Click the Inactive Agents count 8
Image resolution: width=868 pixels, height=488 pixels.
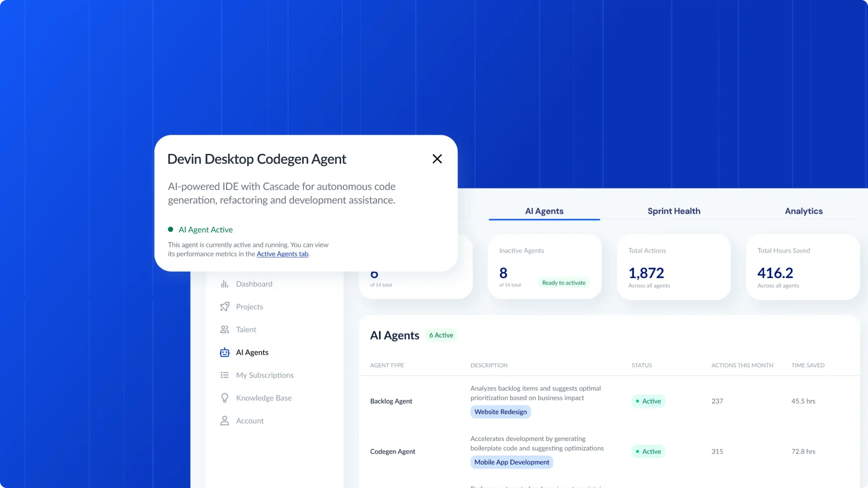coord(503,273)
